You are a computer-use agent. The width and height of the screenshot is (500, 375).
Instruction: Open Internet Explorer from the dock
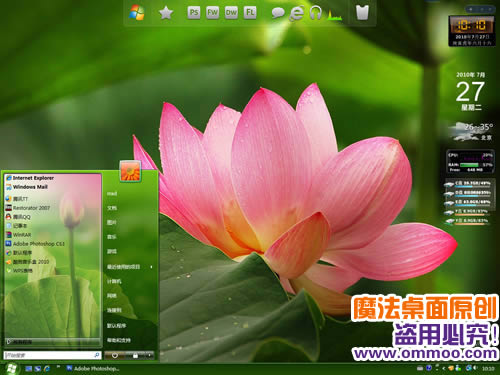pos(296,13)
